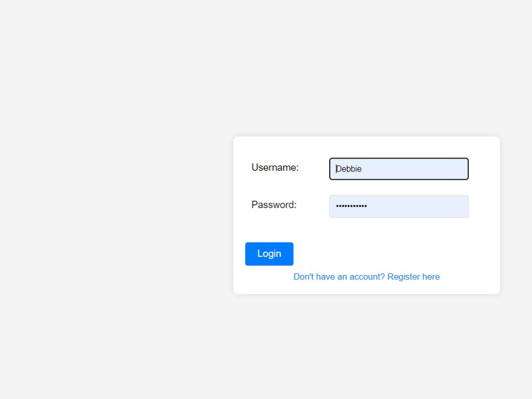Click the Register here hyperlink text

pyautogui.click(x=413, y=277)
